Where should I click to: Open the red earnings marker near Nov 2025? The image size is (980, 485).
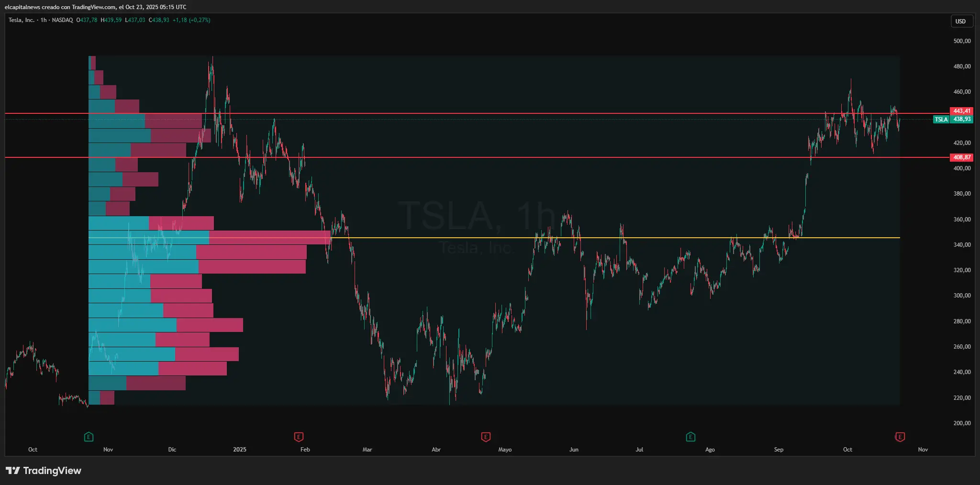point(900,437)
